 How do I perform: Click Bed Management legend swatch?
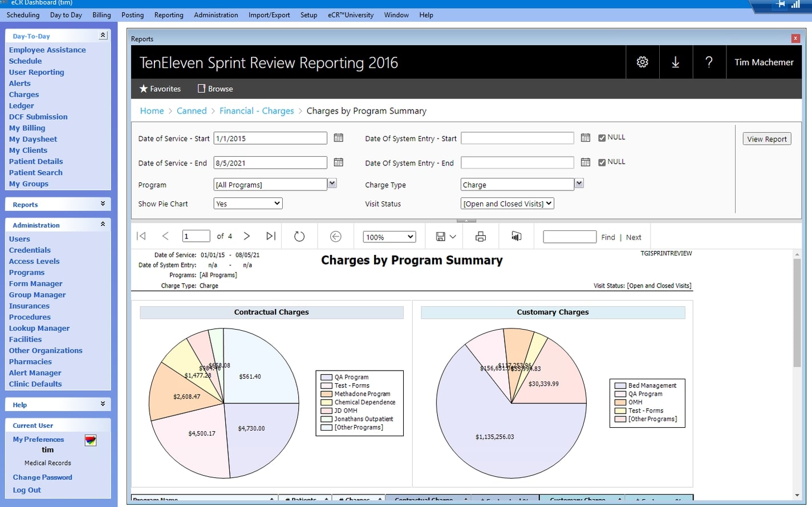click(620, 386)
